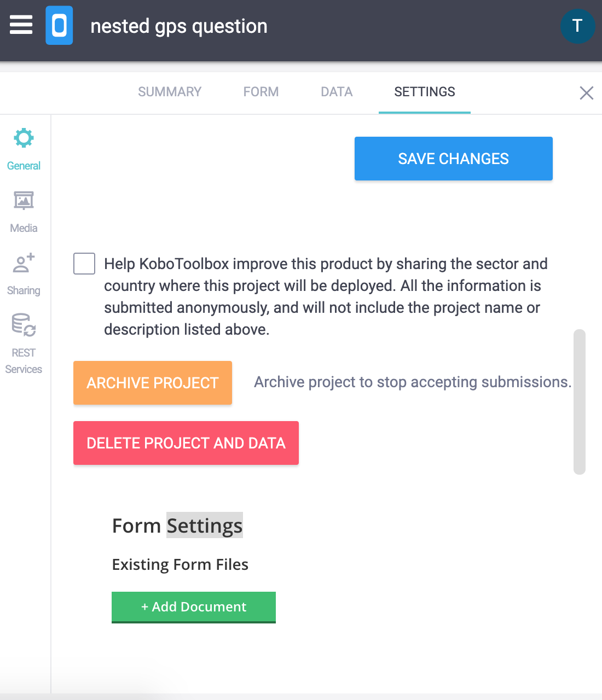
Task: Close the settings view with the X
Action: 586,93
